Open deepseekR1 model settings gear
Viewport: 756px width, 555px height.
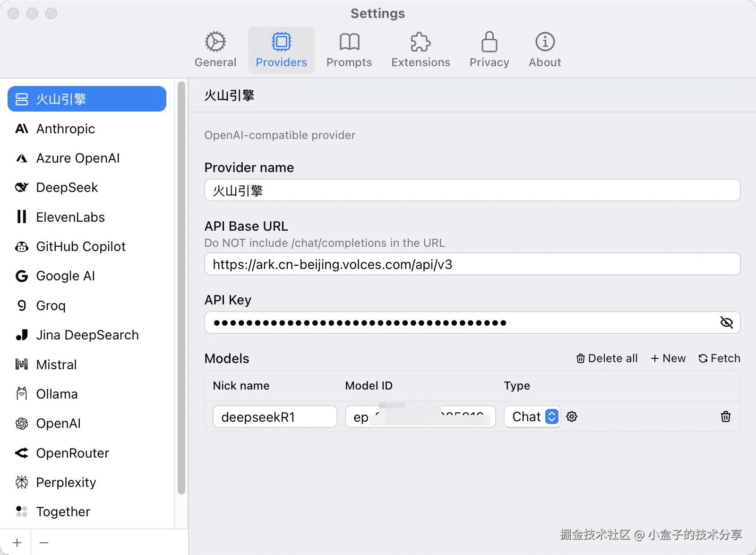pos(572,416)
